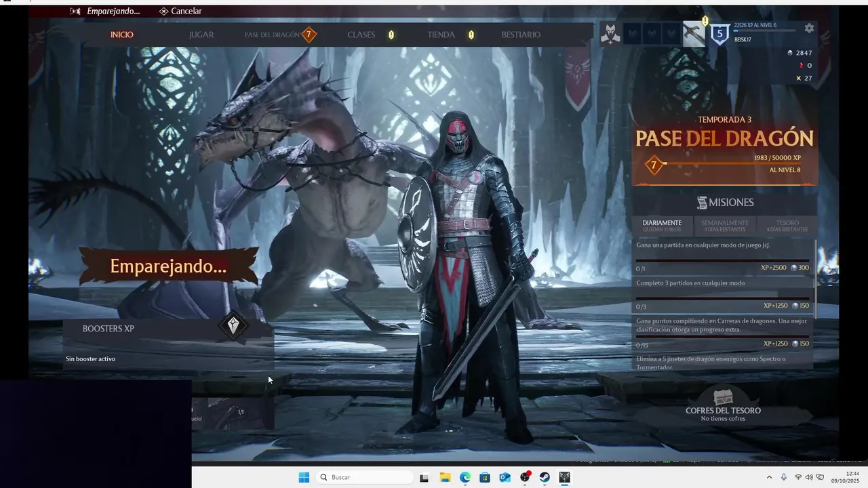Screen dimensions: 868x488
Task: Click the dragon pass level 7 diamond
Action: coord(654,165)
